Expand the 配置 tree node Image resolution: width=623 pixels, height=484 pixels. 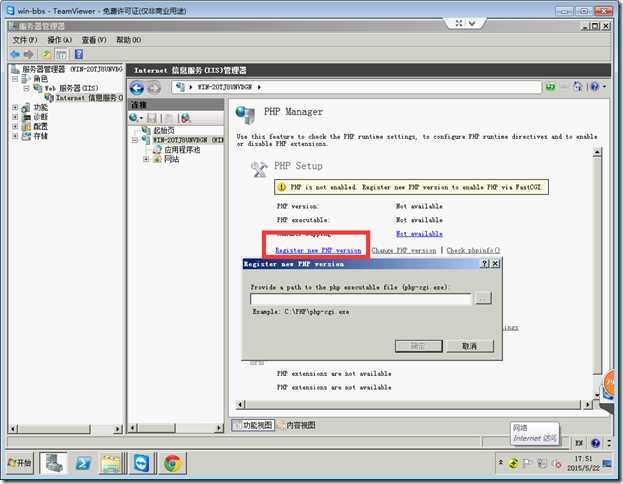[x=15, y=126]
